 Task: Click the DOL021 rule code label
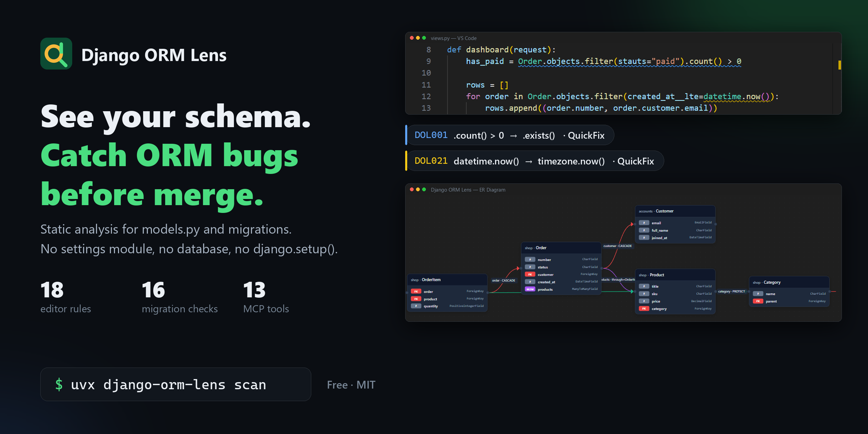click(x=431, y=161)
